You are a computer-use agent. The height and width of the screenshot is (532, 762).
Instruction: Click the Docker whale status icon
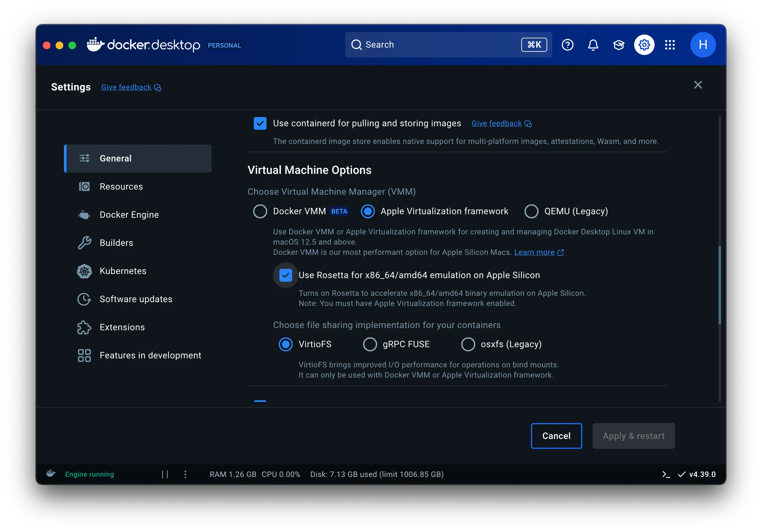click(x=51, y=473)
